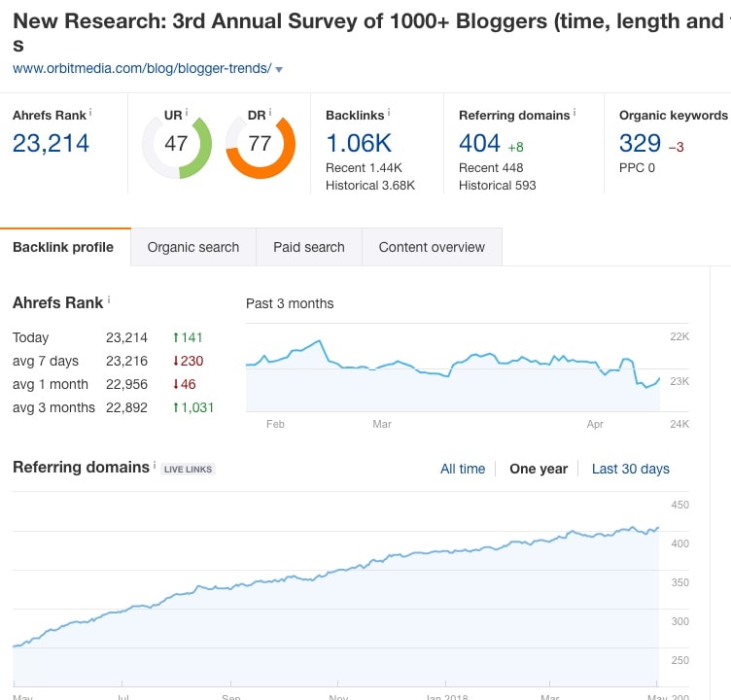Switch to the Organic search tab
Screen dimensions: 731x700
tap(193, 247)
